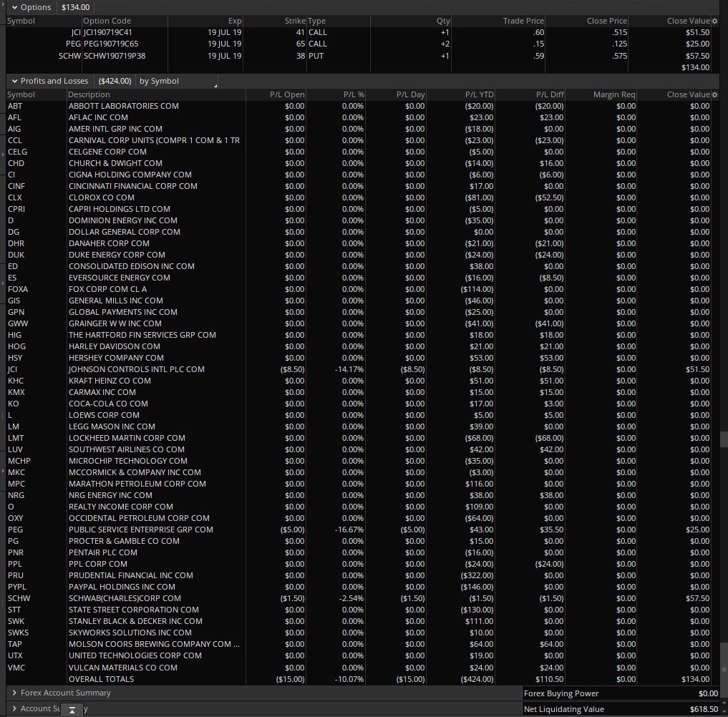Viewport: 728px width, 717px height.
Task: Click the OVERALL TOTALS row label
Action: point(101,679)
